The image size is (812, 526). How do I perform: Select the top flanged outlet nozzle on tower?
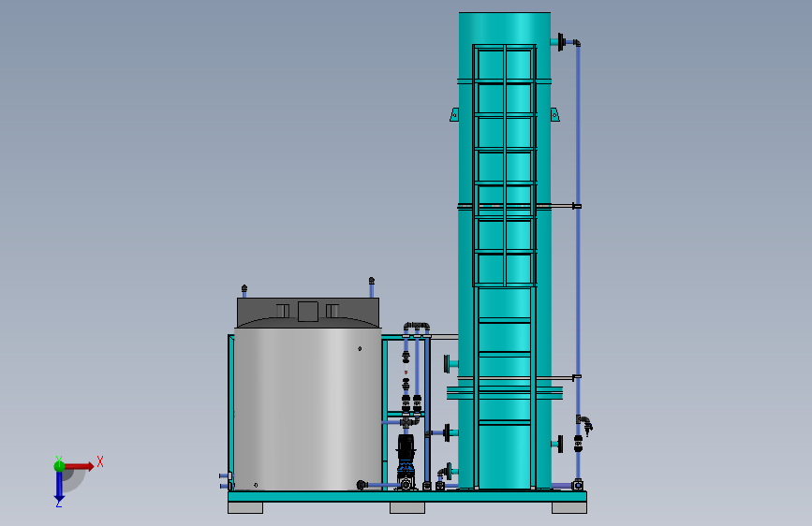tap(557, 42)
